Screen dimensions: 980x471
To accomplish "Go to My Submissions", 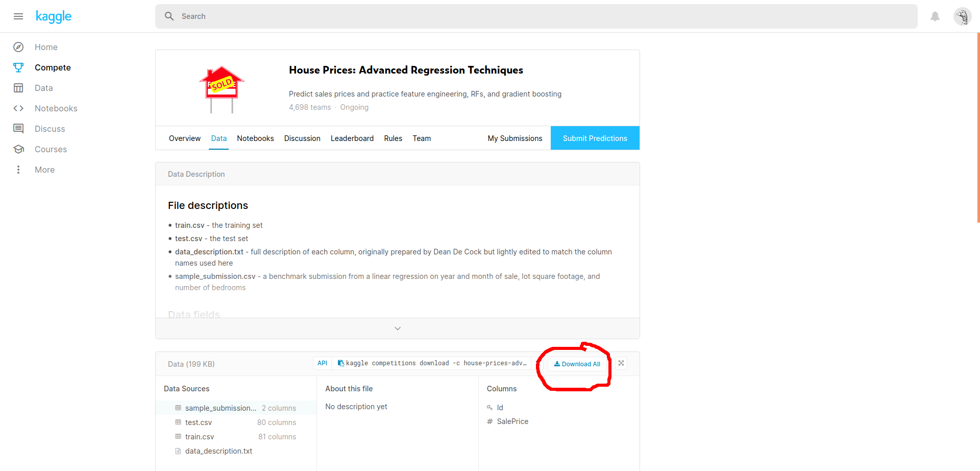I will click(515, 138).
